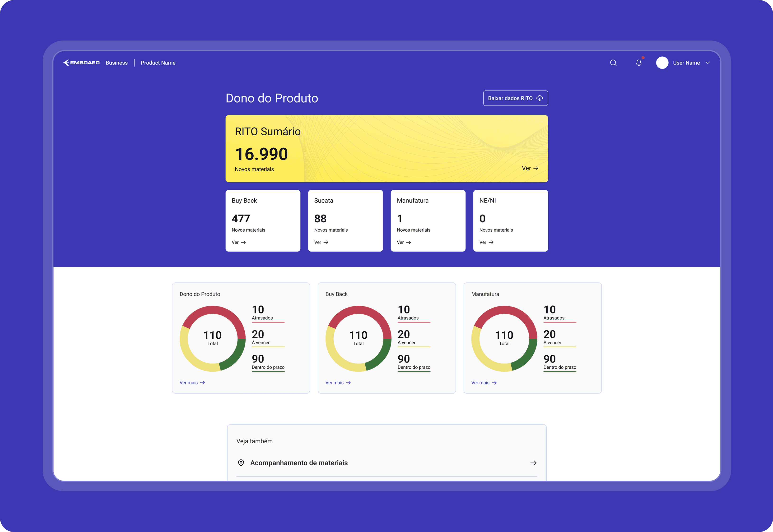
Task: Click Ver mais in Manufatura chart card
Action: pos(484,383)
